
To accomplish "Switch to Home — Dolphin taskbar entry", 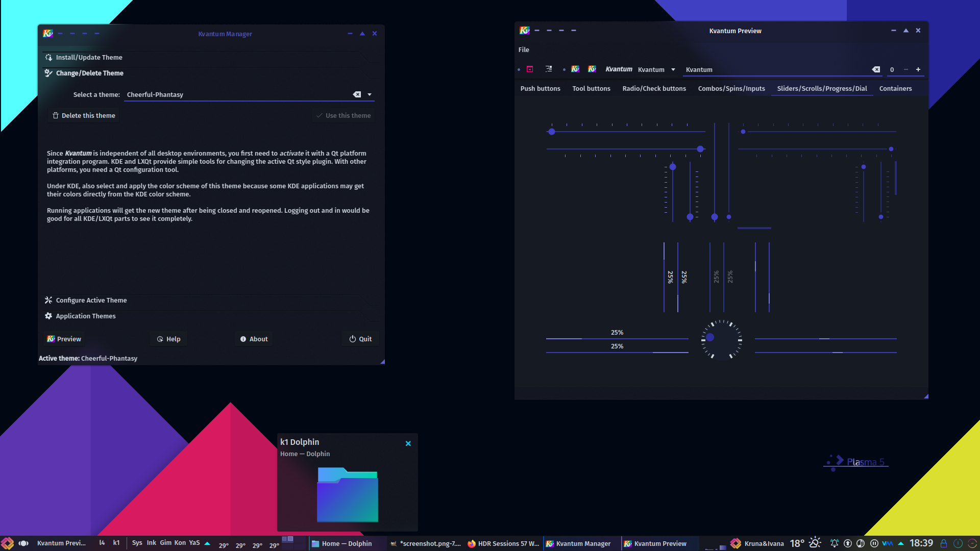I will click(x=347, y=543).
